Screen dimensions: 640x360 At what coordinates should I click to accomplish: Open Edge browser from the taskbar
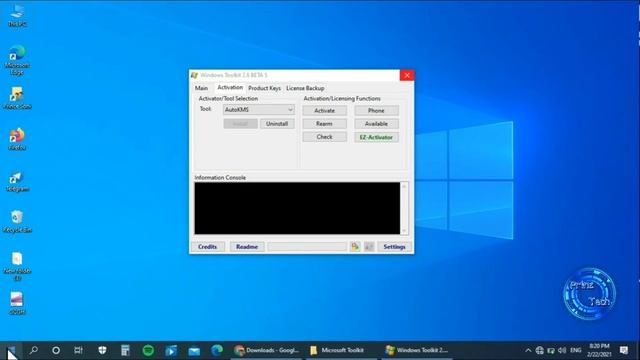pos(217,350)
